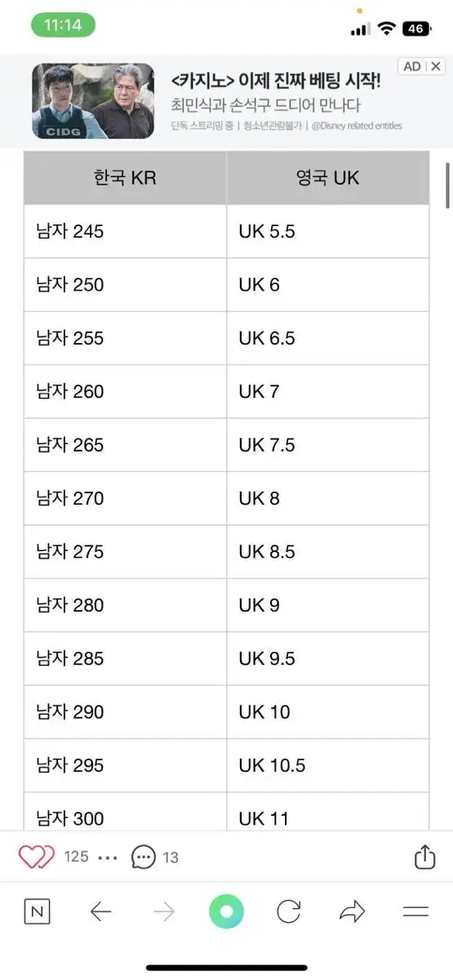Open the hamburger menu lines
This screenshot has height=980, width=453.
point(416,911)
